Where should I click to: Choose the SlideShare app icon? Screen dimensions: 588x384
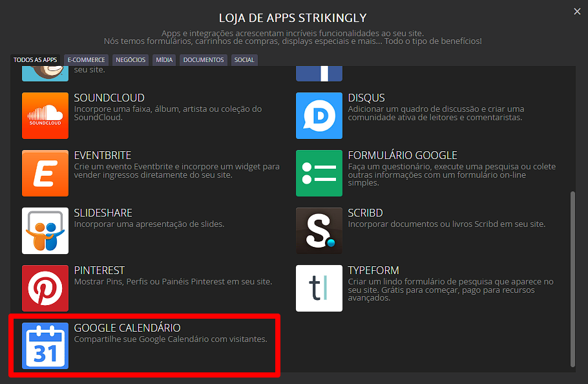click(x=45, y=231)
